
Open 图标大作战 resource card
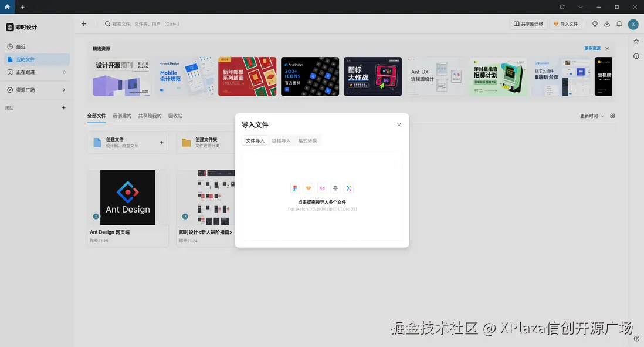click(373, 76)
